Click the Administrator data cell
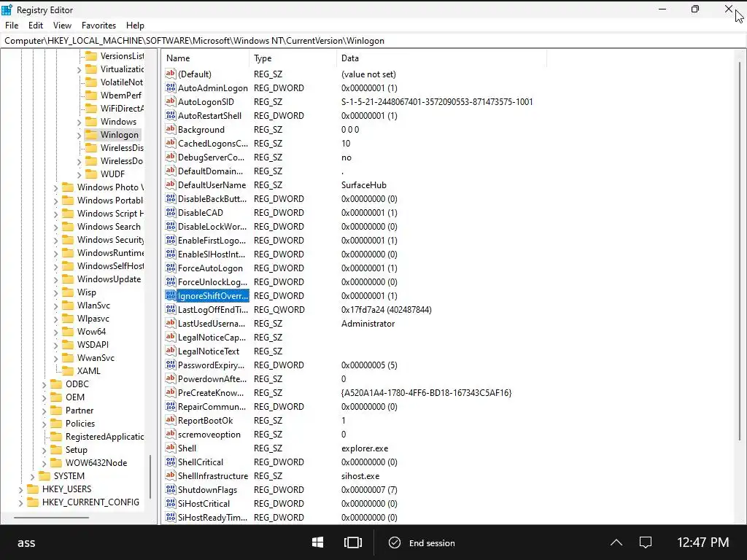Viewport: 747px width, 560px height. click(x=368, y=323)
